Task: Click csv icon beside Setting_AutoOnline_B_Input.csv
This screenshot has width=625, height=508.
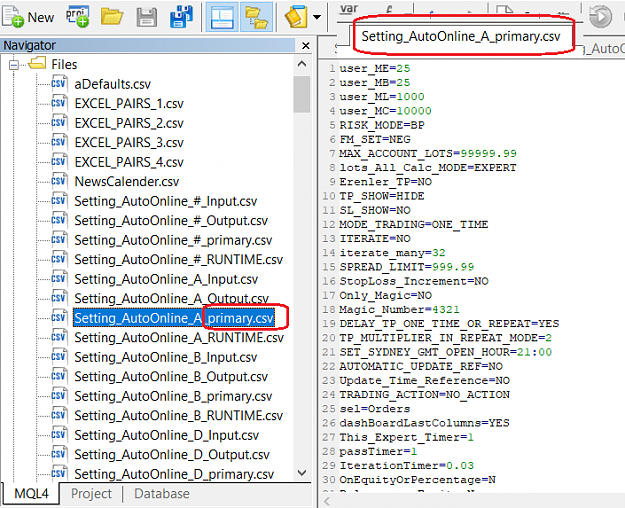Action: (59, 357)
